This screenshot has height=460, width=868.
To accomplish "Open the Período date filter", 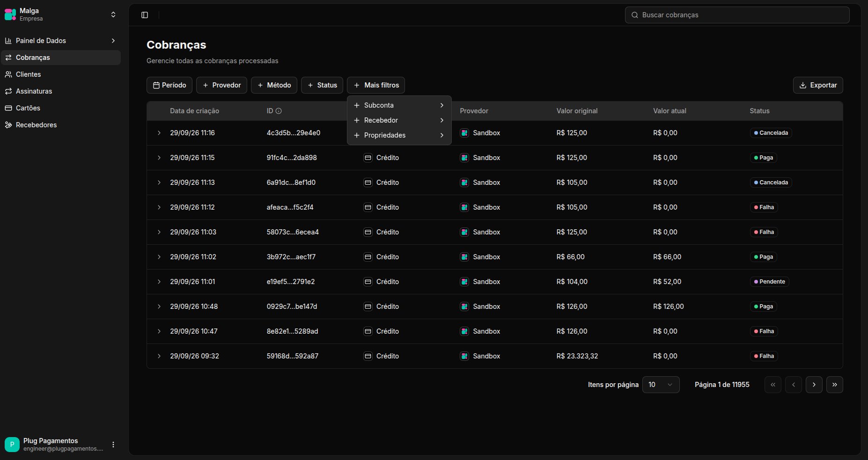I will point(169,85).
